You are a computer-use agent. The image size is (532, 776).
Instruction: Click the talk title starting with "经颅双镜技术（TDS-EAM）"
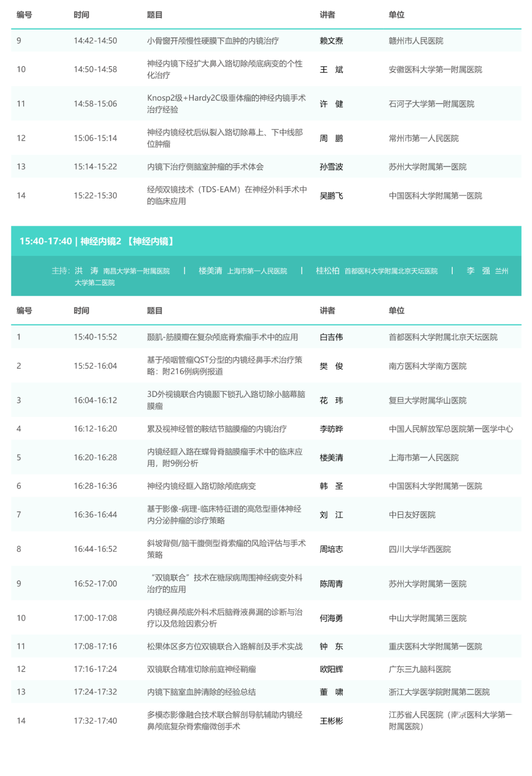(227, 195)
